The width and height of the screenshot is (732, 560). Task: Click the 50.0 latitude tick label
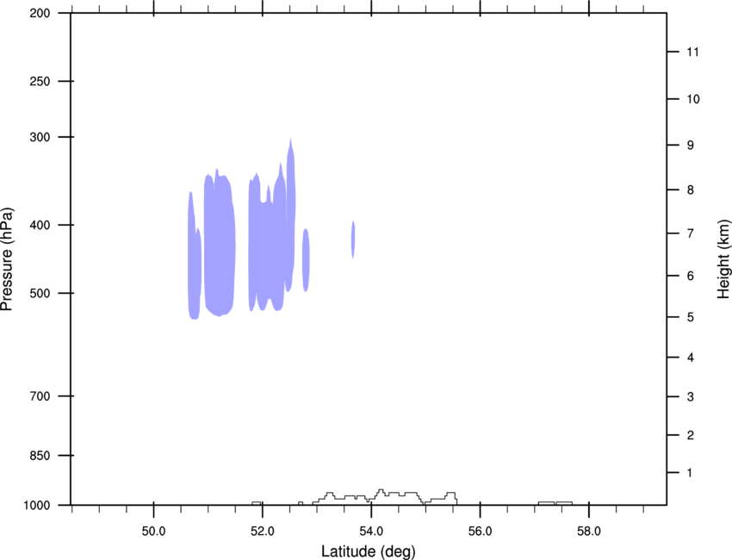pyautogui.click(x=153, y=532)
